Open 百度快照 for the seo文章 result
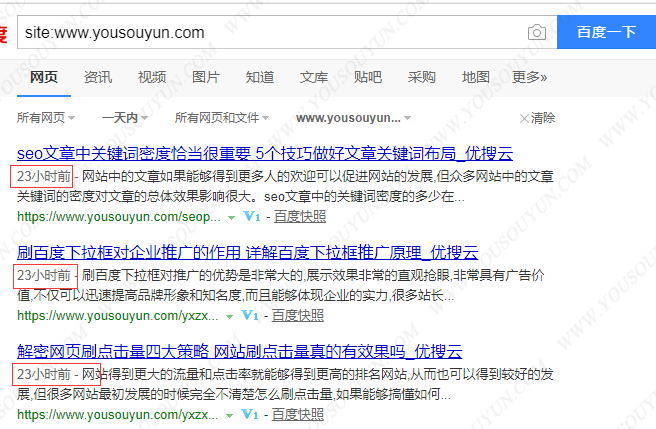656x429 pixels. [x=300, y=217]
